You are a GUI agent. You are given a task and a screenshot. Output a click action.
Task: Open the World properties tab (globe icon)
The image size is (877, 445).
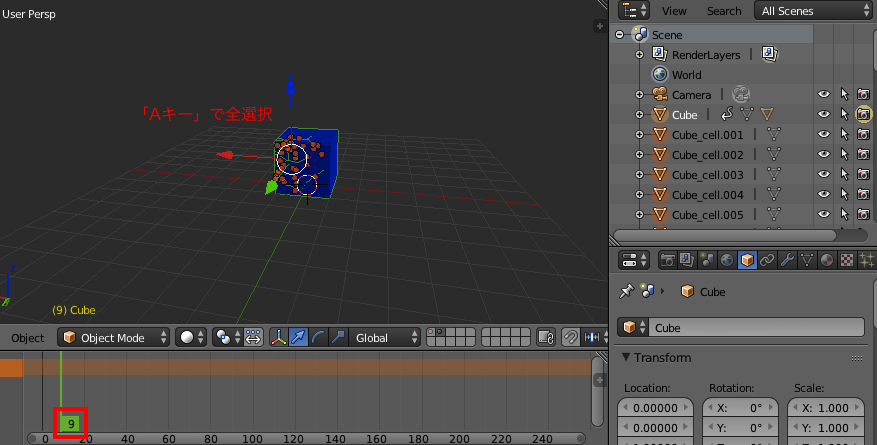coord(727,260)
